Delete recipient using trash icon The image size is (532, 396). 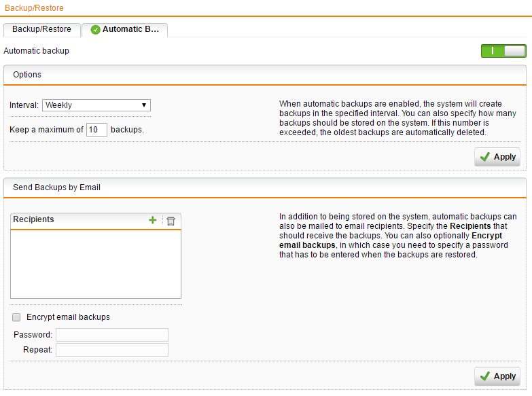[x=171, y=220]
